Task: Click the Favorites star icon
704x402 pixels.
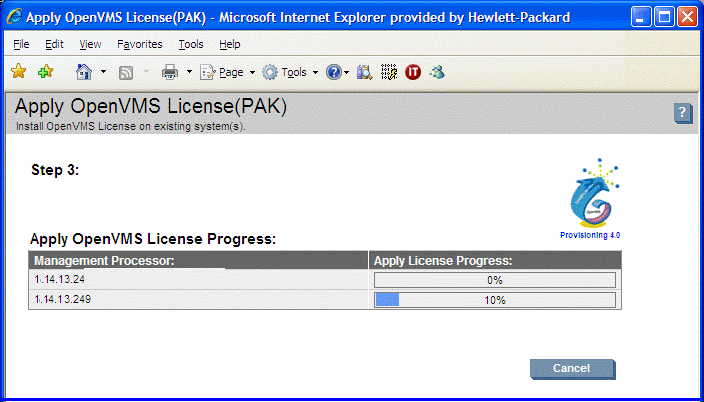Action: (18, 71)
